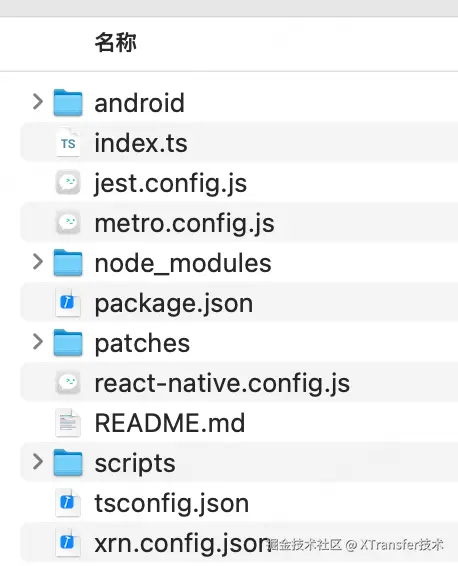Click the node_modules folder icon

pos(68,263)
